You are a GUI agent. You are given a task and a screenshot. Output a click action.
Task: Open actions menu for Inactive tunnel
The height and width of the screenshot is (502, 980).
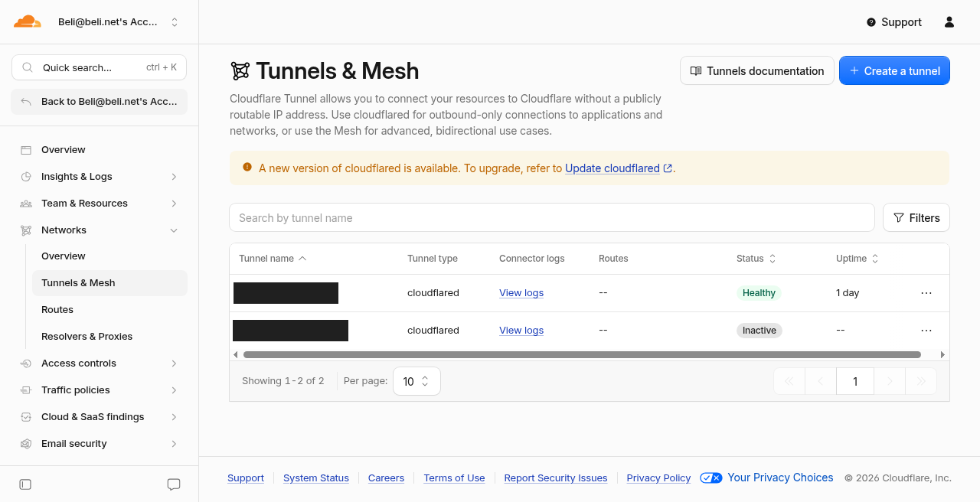tap(926, 331)
